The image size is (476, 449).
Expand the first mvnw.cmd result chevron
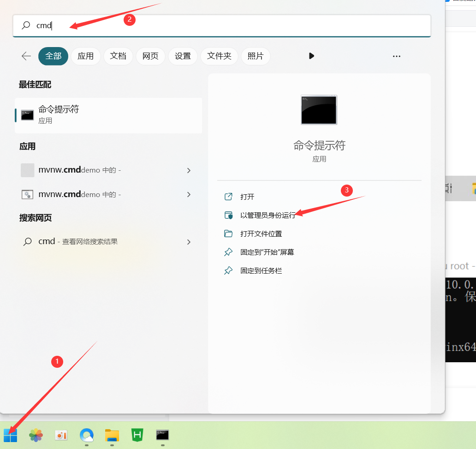coord(189,170)
